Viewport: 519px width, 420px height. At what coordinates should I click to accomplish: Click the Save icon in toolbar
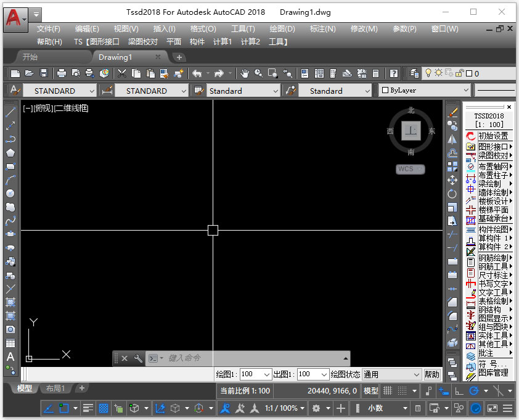44,73
